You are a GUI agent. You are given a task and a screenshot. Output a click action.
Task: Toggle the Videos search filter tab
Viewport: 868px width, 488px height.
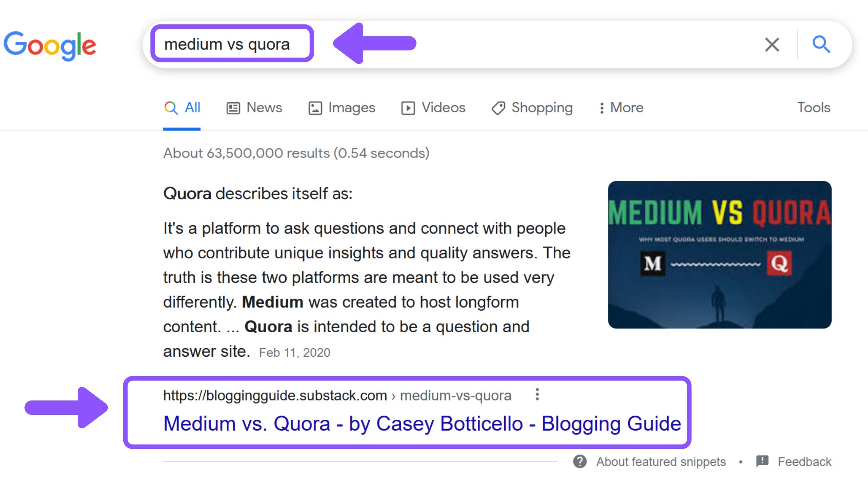coord(433,107)
